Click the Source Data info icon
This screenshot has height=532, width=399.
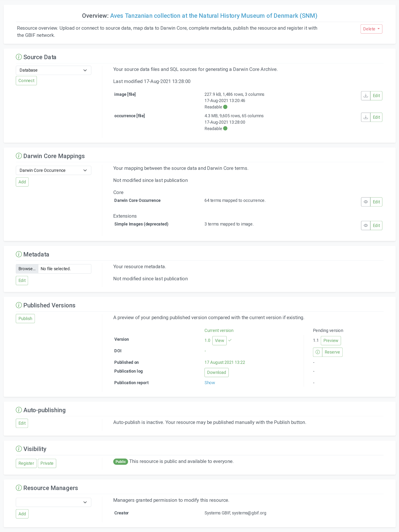[19, 57]
